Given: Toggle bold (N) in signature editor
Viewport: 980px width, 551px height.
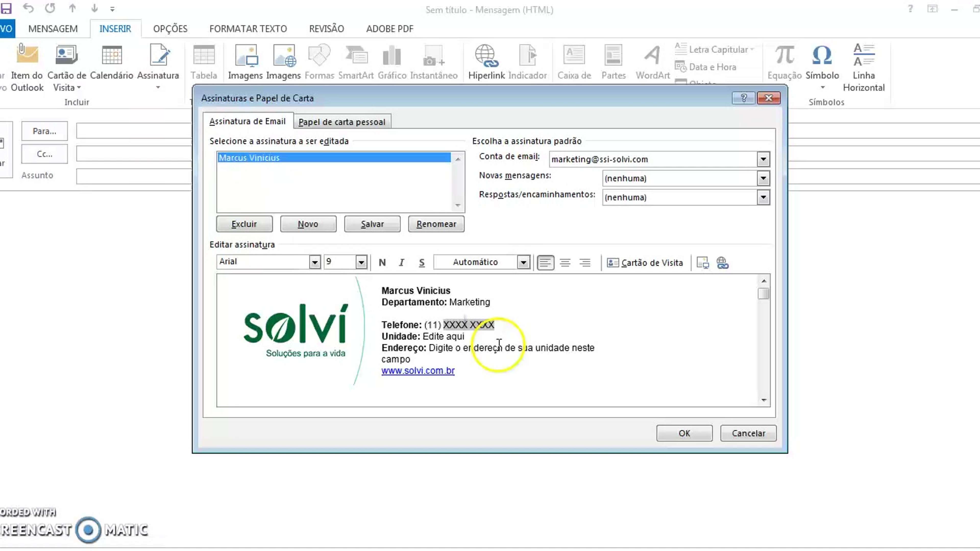Looking at the screenshot, I should click(382, 262).
